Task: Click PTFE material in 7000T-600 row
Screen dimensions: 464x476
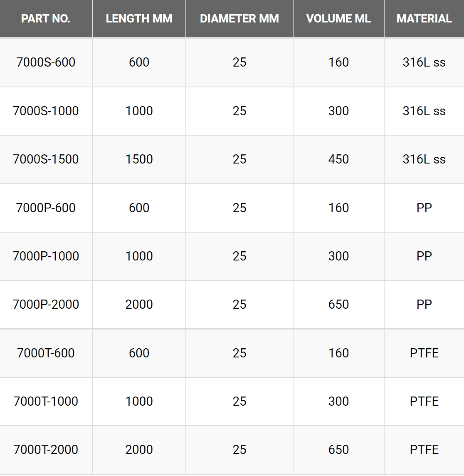Action: (424, 353)
